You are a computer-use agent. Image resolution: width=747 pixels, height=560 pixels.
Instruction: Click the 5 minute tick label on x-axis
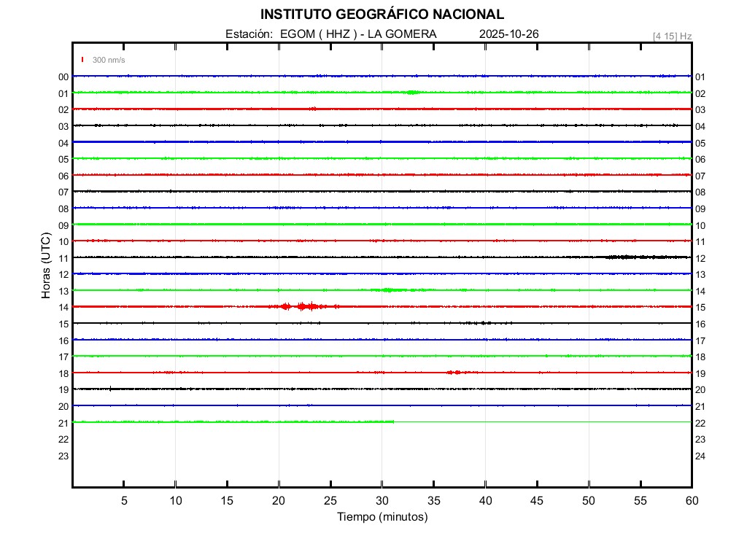[x=124, y=501]
